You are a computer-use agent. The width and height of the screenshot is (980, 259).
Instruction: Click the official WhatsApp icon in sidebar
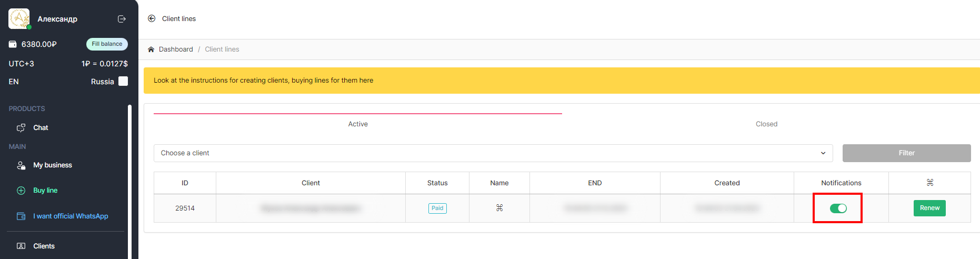pos(21,216)
